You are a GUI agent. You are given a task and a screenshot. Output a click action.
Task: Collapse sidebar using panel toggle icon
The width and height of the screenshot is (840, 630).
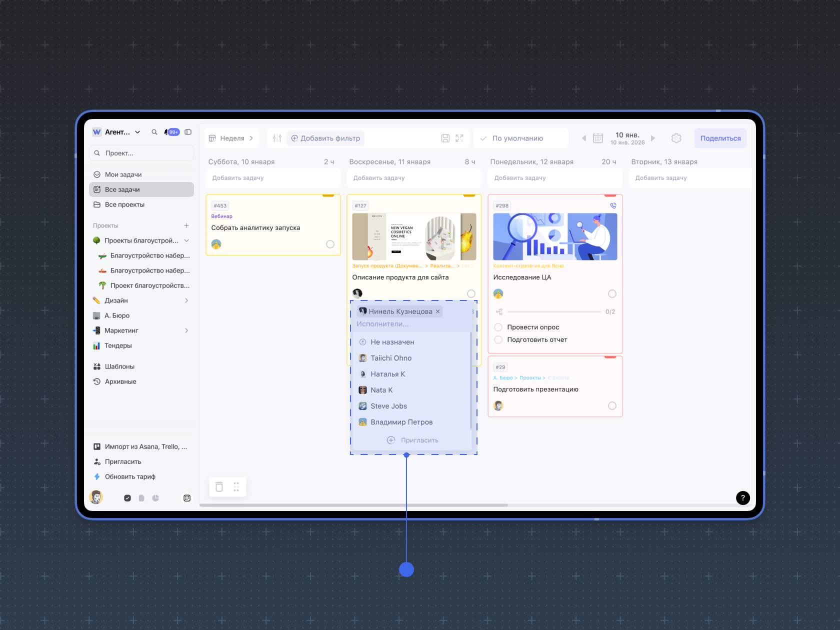[188, 132]
